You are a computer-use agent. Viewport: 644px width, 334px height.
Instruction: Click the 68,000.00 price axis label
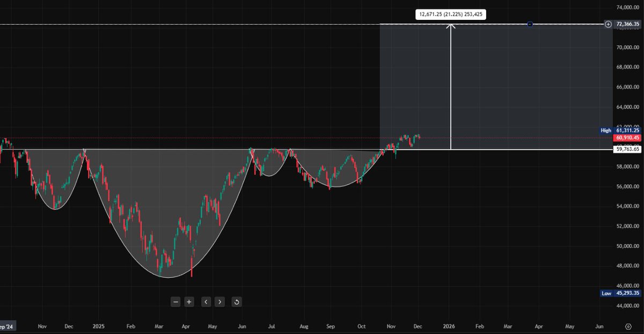(x=628, y=67)
